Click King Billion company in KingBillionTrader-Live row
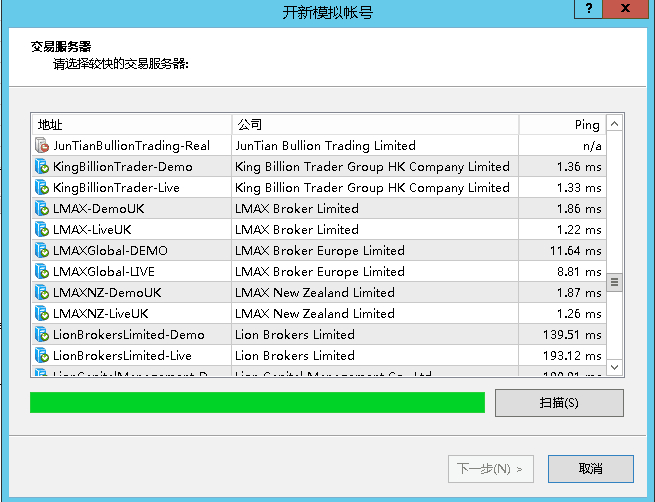This screenshot has width=655, height=502. (x=372, y=188)
